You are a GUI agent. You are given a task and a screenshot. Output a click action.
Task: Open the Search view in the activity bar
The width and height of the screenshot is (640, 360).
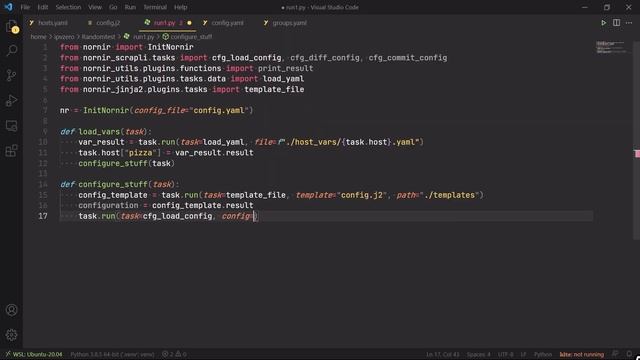click(x=11, y=51)
